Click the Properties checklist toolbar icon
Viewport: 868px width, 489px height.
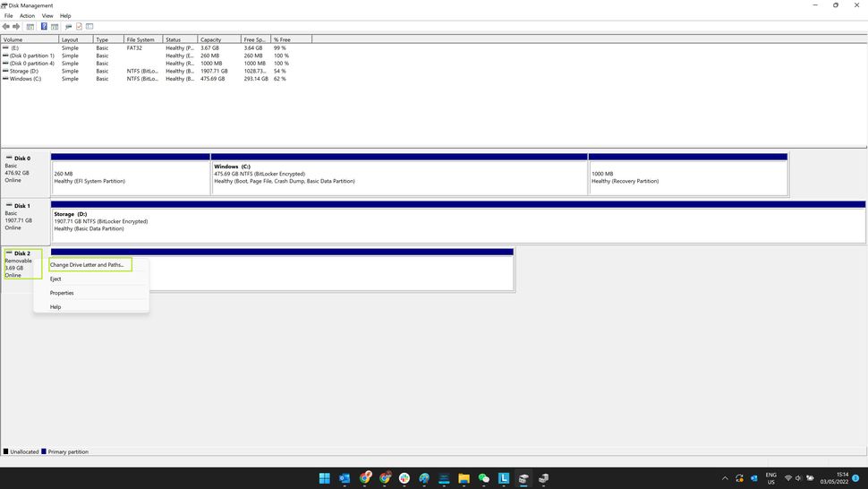click(79, 26)
